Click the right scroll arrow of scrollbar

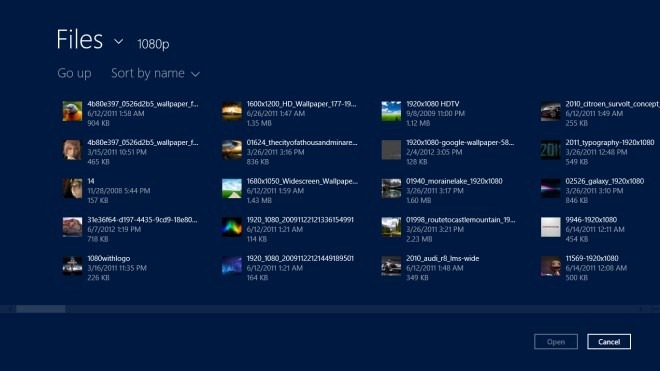(x=641, y=309)
